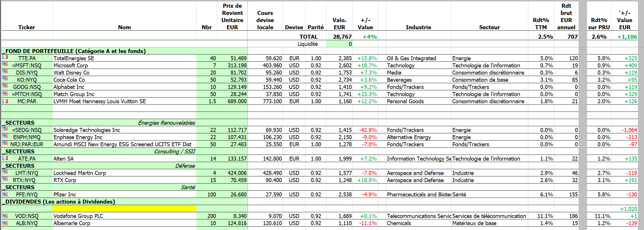Screen dimensions: 644x230
Task: Click the yellow highlighted empty cell
Action: pyautogui.click(x=124, y=208)
